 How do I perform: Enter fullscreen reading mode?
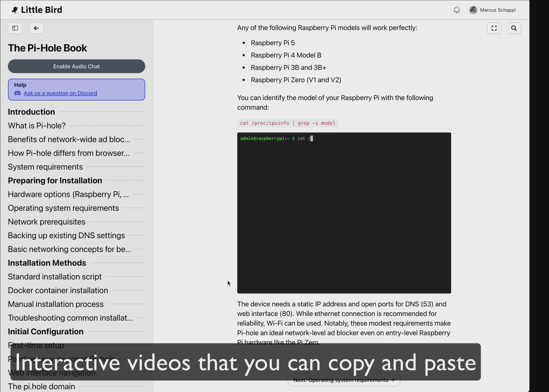click(x=494, y=28)
